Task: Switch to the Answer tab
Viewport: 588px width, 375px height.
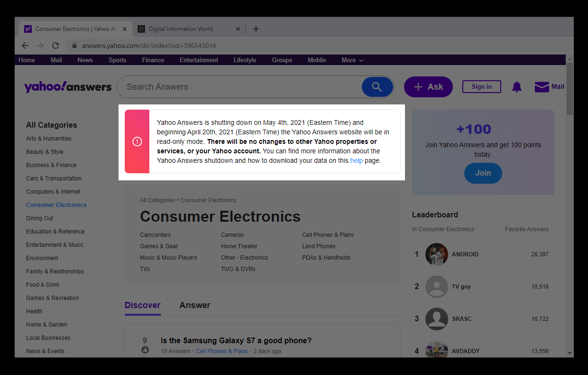Action: click(195, 305)
